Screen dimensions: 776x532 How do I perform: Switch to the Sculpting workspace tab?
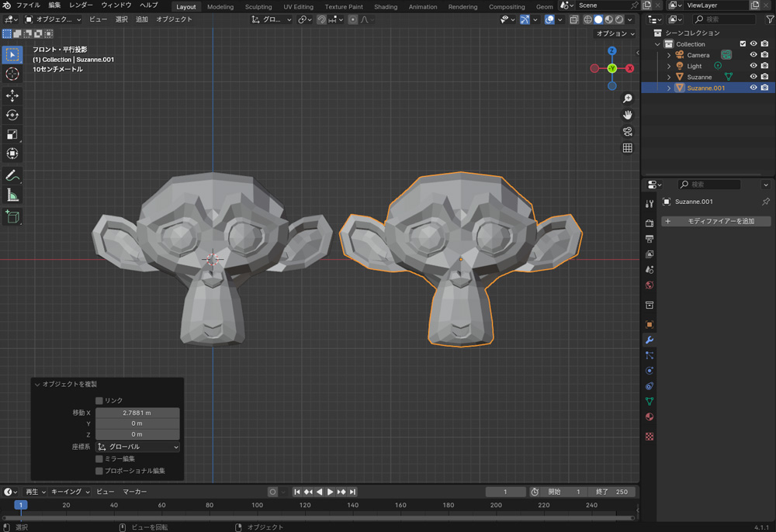point(258,6)
